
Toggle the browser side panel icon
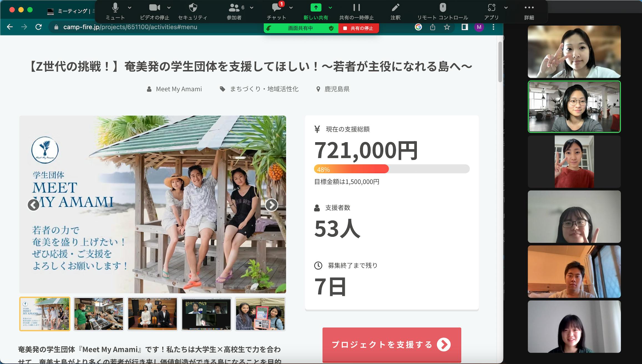[x=464, y=27]
